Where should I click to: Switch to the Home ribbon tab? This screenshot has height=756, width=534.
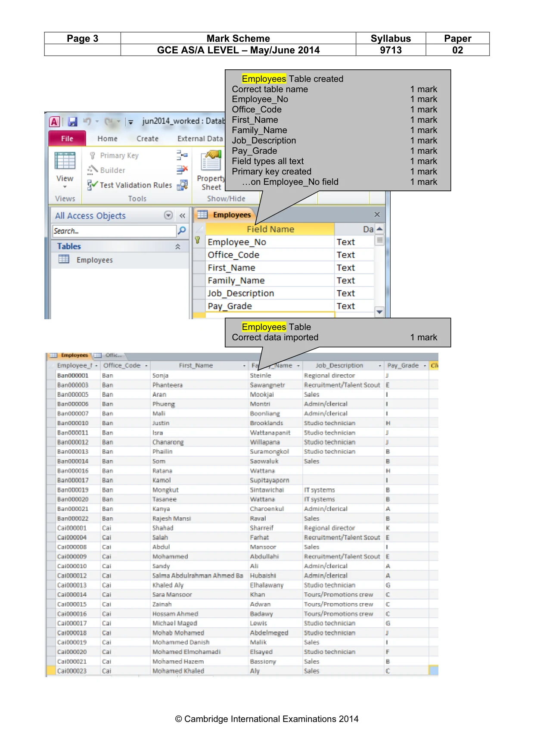(x=107, y=139)
